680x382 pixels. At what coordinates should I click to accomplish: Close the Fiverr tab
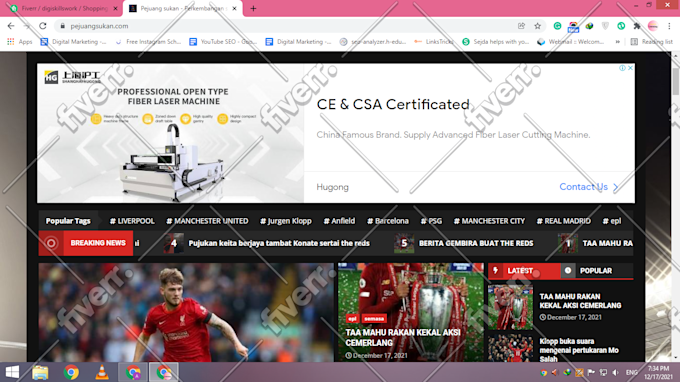click(x=115, y=8)
